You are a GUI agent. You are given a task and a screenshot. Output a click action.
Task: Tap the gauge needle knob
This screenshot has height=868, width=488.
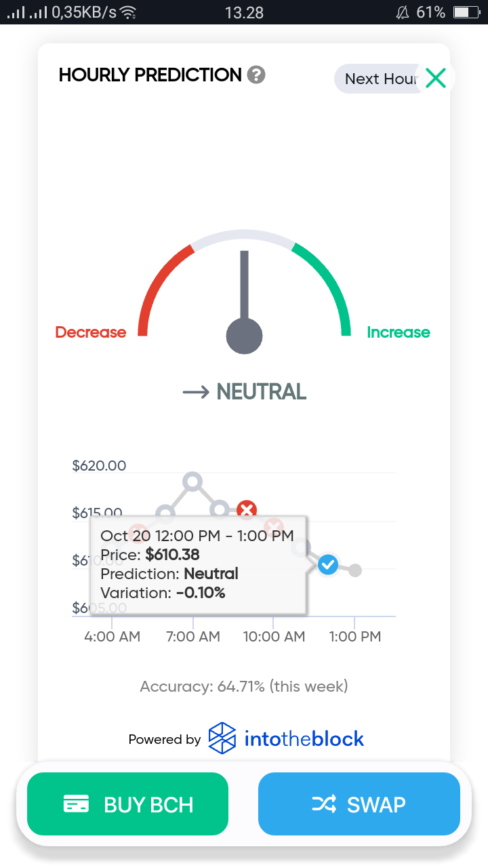coord(244,335)
